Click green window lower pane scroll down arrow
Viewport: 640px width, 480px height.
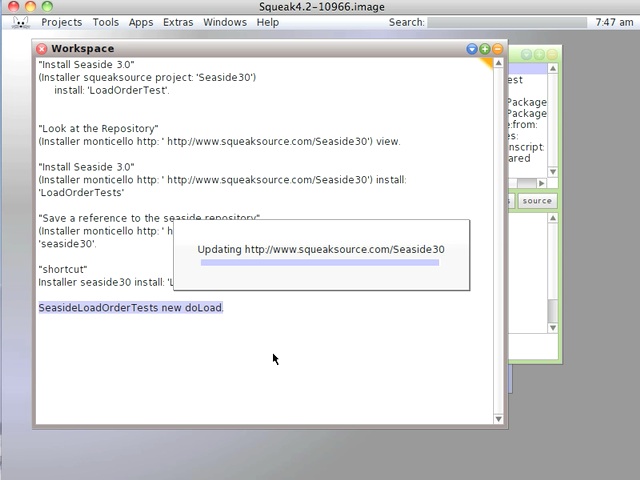coord(553,328)
